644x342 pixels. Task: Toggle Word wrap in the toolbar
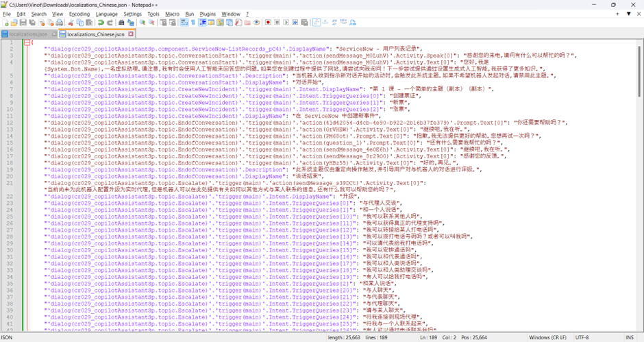[184, 23]
